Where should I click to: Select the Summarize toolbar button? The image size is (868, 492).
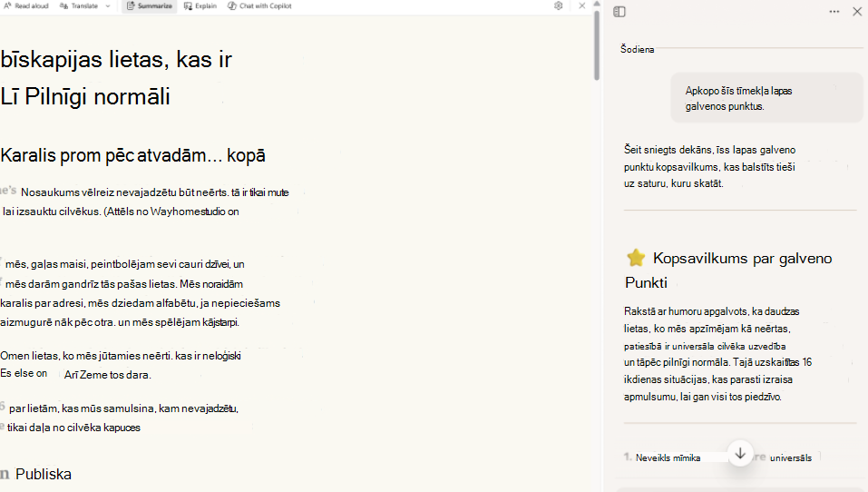pos(150,6)
